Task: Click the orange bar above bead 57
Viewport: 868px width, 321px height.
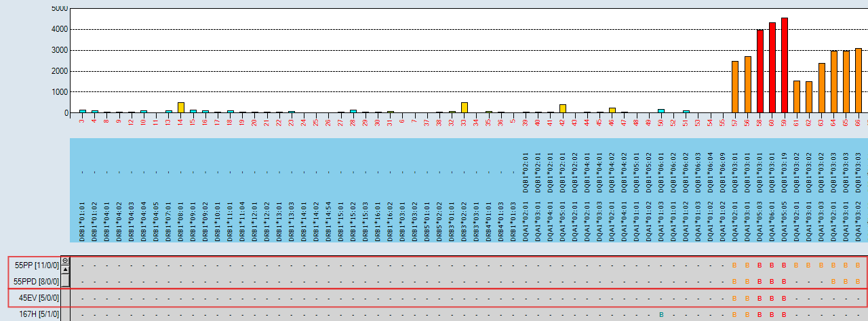Action: pyautogui.click(x=735, y=87)
